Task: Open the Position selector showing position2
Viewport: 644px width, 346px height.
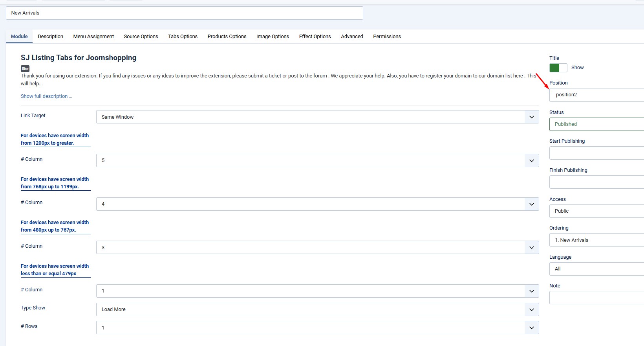Action: [x=596, y=95]
